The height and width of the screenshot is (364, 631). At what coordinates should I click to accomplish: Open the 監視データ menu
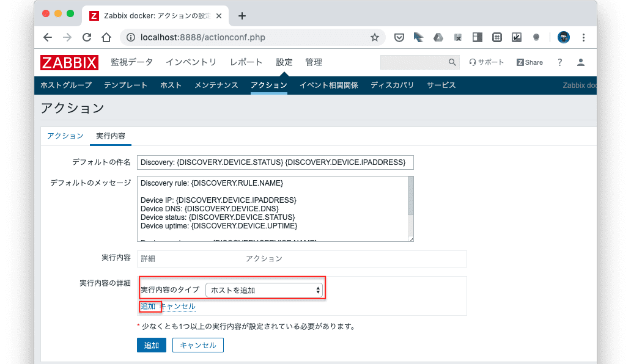tap(132, 62)
